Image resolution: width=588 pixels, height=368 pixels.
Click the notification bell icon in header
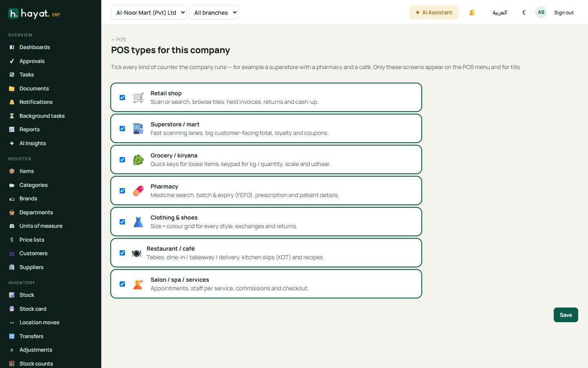click(x=472, y=12)
